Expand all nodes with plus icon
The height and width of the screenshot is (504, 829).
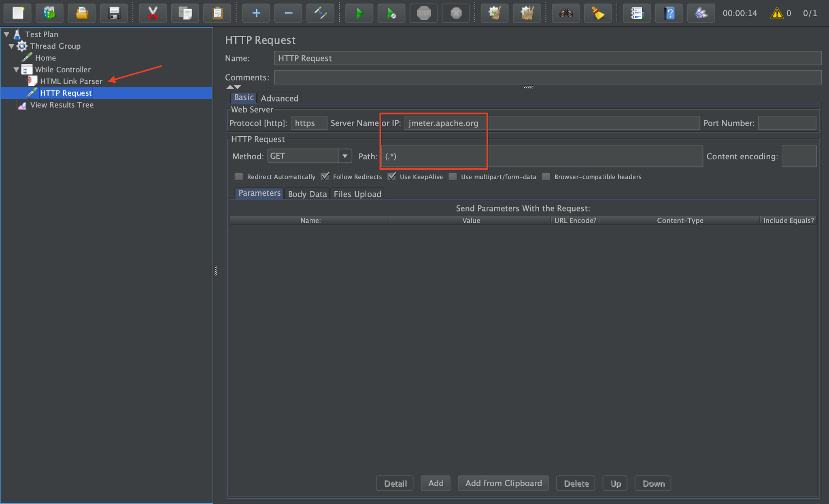click(256, 13)
